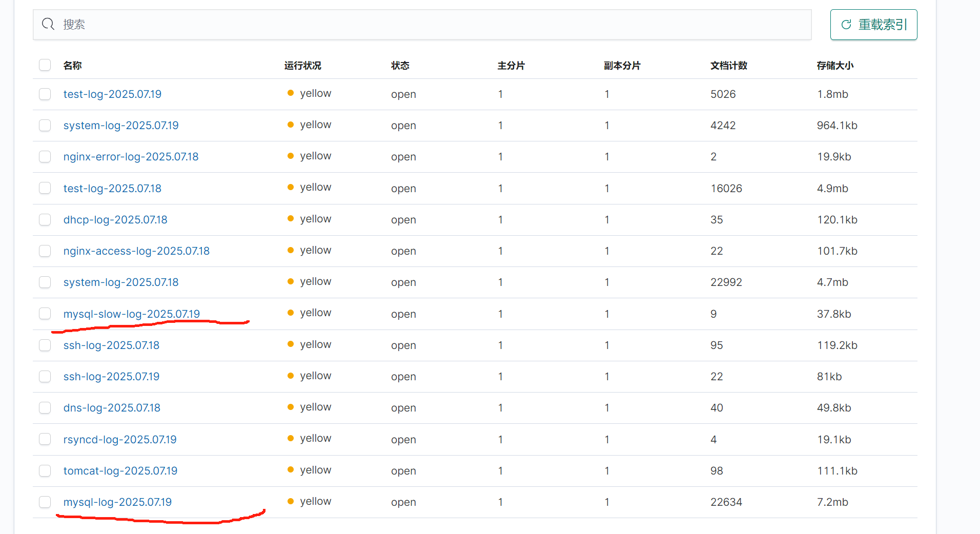Check the box for nginx-access-log-2025.07.18
Viewport: 980px width, 534px height.
pos(45,251)
